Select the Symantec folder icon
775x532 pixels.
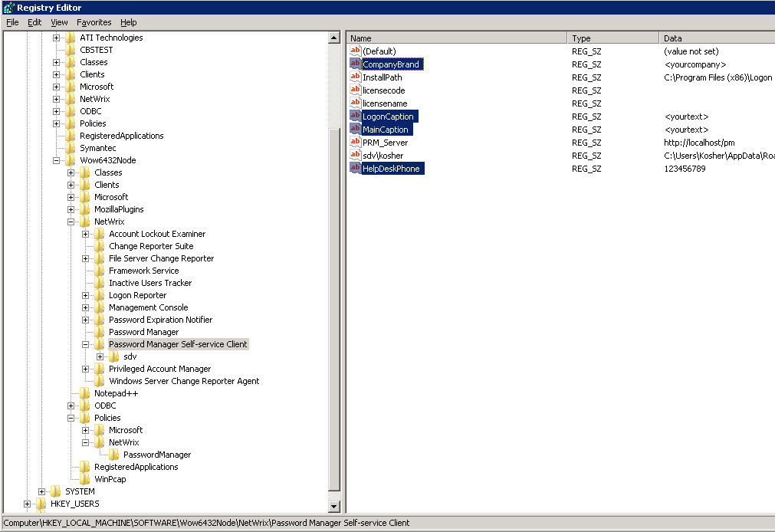tap(71, 148)
